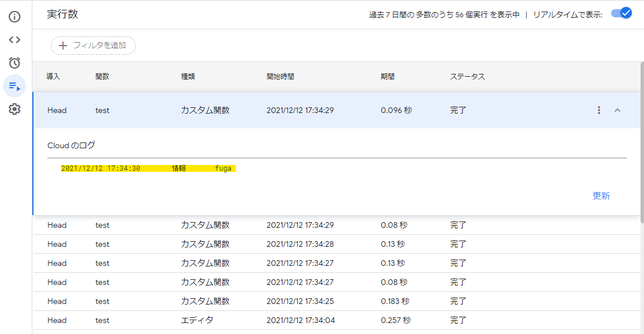The height and width of the screenshot is (334, 644).
Task: Click the フィルタを追加 button
Action: pyautogui.click(x=93, y=46)
